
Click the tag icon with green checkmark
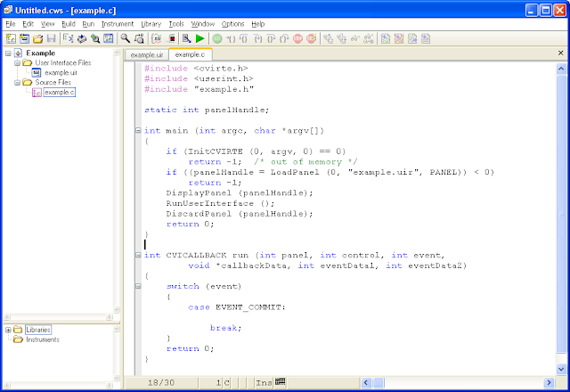[x=386, y=38]
